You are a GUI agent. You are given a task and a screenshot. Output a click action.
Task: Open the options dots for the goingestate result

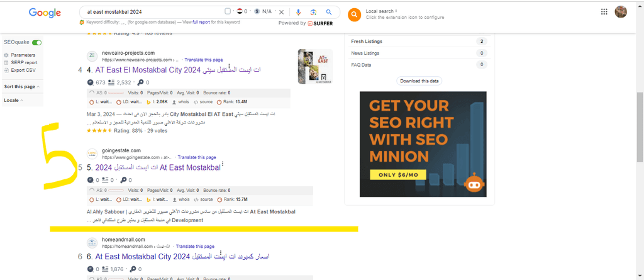coord(223,164)
